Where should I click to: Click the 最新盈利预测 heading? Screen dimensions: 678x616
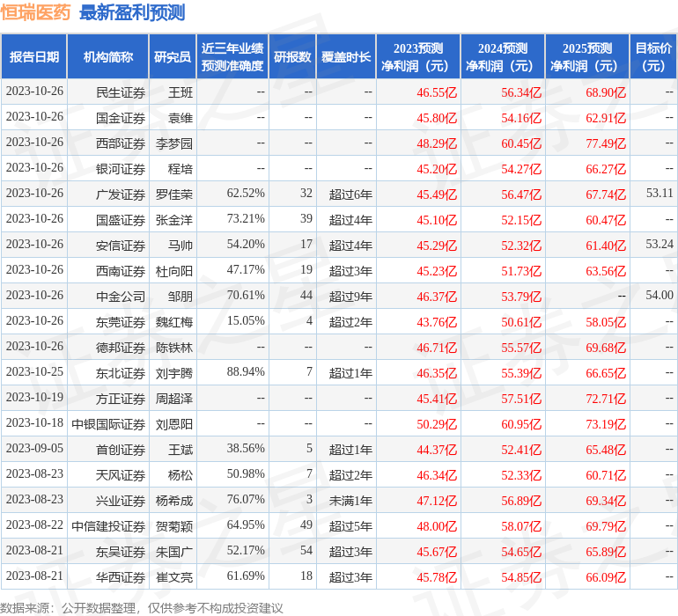132,12
